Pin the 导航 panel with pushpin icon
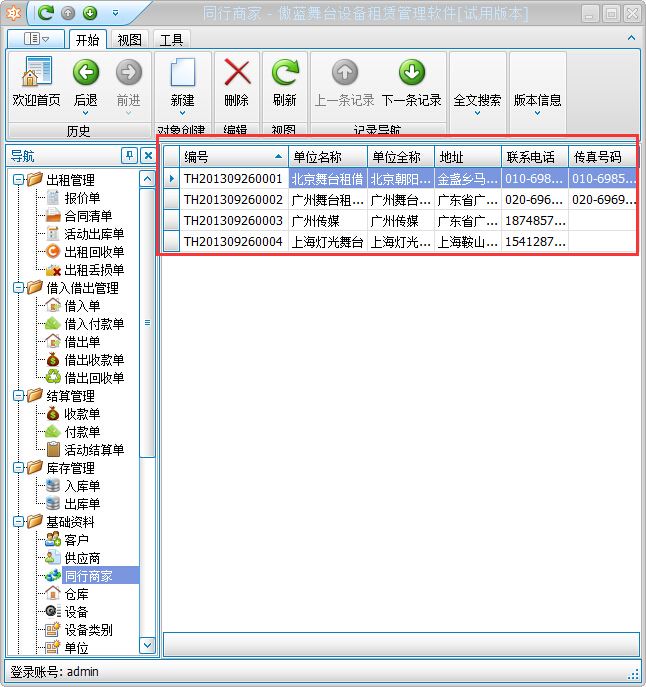 point(128,156)
